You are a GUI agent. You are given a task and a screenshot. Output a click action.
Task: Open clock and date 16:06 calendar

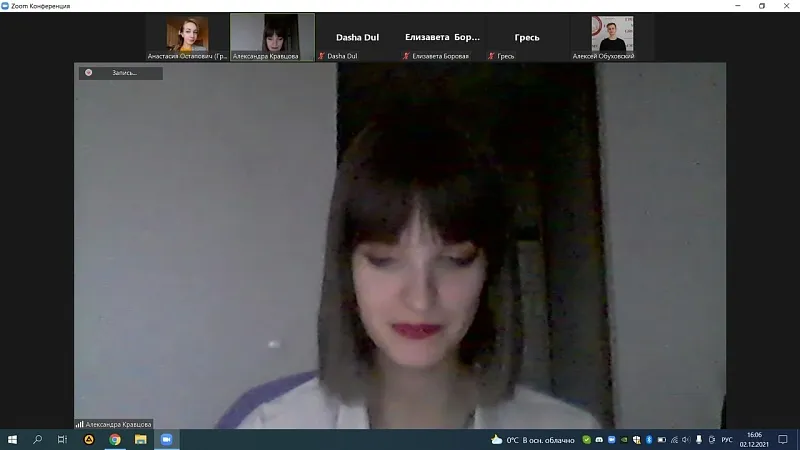754,439
